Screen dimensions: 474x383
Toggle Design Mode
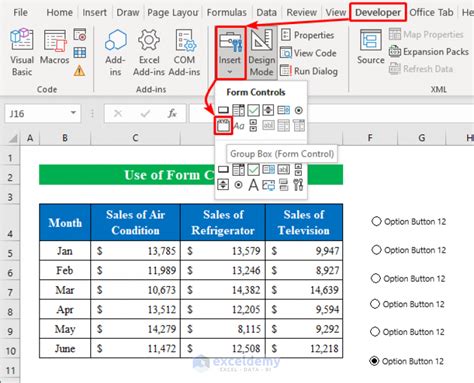262,53
